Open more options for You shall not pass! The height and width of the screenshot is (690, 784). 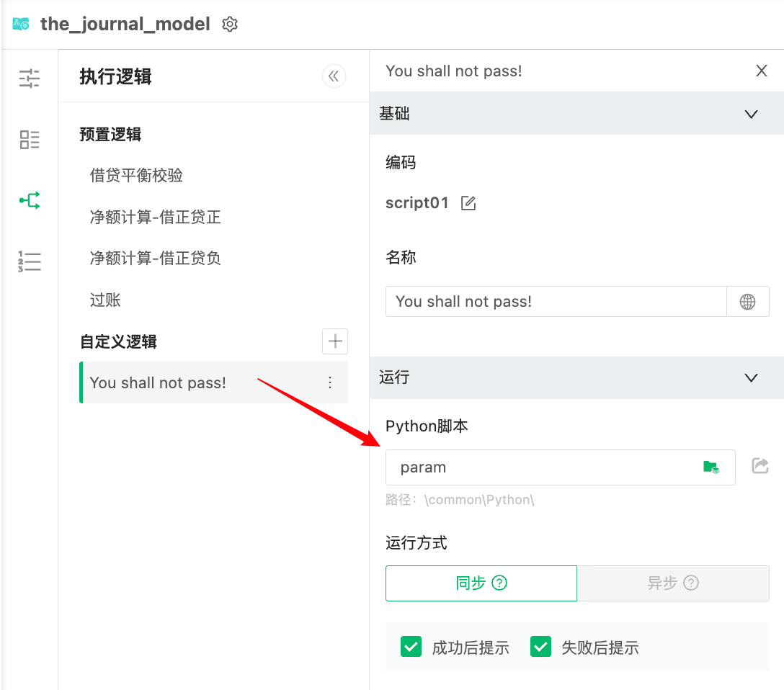[330, 382]
